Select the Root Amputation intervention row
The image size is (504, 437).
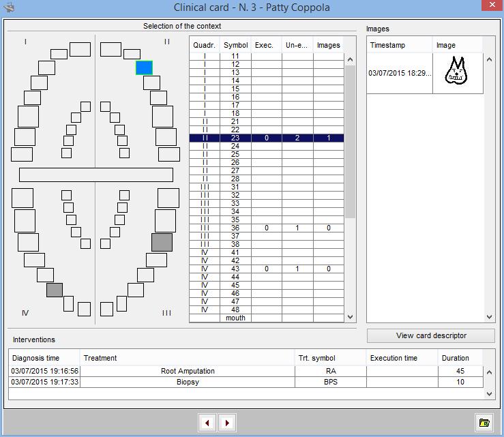coord(188,372)
